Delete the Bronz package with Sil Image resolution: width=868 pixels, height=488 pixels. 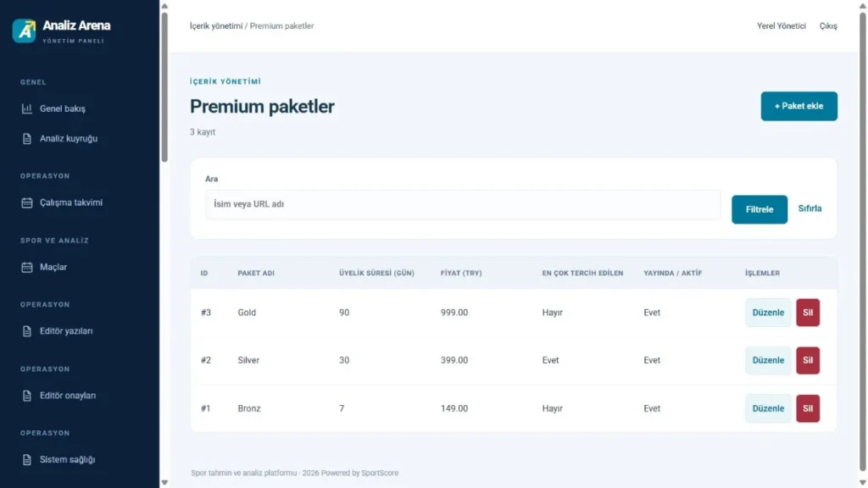coord(808,408)
